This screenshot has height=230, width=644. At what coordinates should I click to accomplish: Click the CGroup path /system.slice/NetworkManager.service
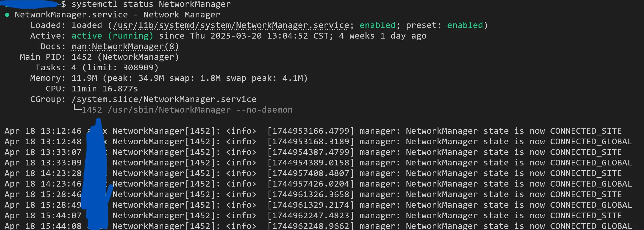(164, 99)
